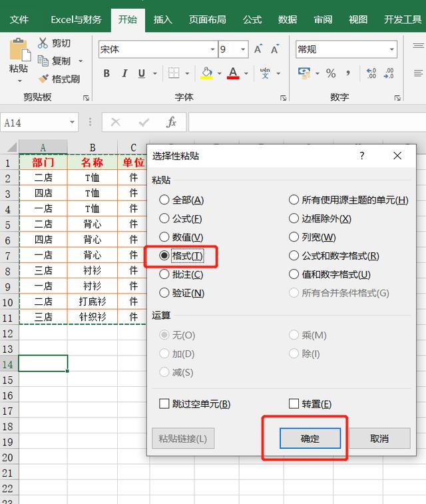Switch to 公式 tab

[x=252, y=19]
